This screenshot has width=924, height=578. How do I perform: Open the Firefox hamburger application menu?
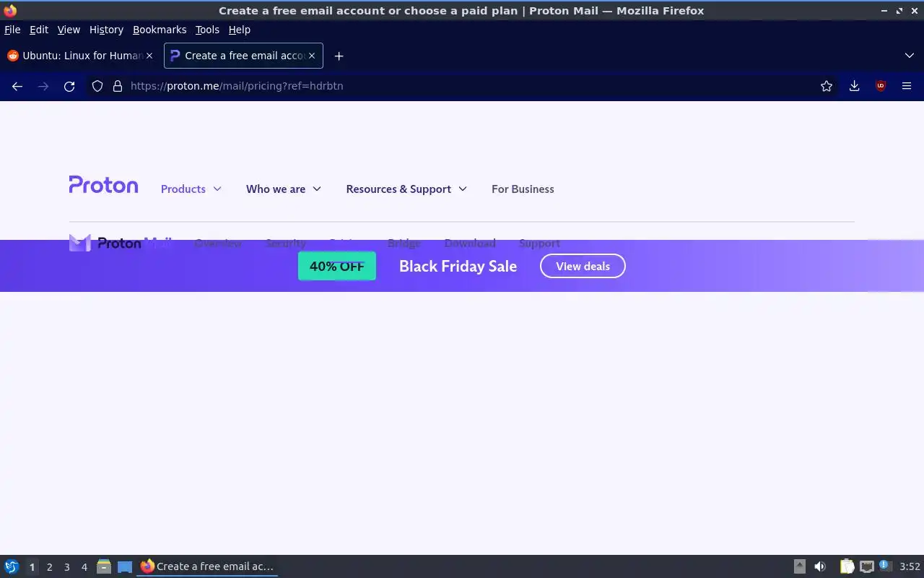[907, 86]
